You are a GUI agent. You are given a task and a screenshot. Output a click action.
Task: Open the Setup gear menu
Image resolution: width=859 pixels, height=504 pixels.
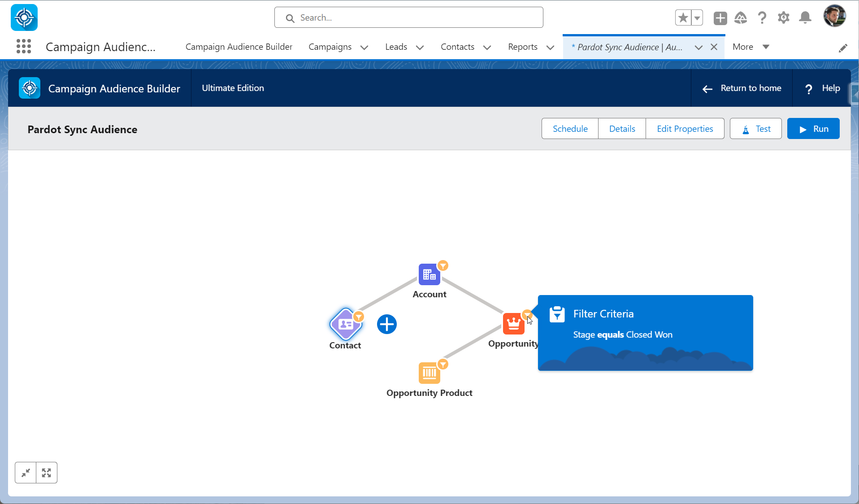coord(784,18)
